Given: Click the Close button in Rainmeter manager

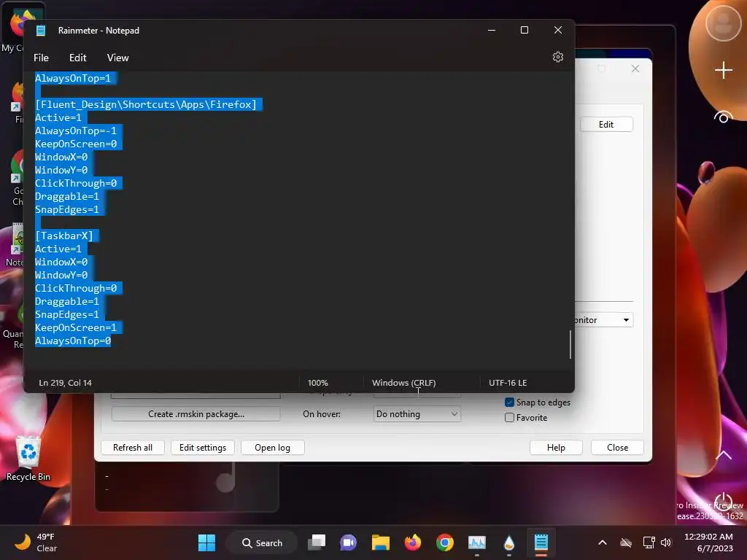Looking at the screenshot, I should (x=617, y=448).
